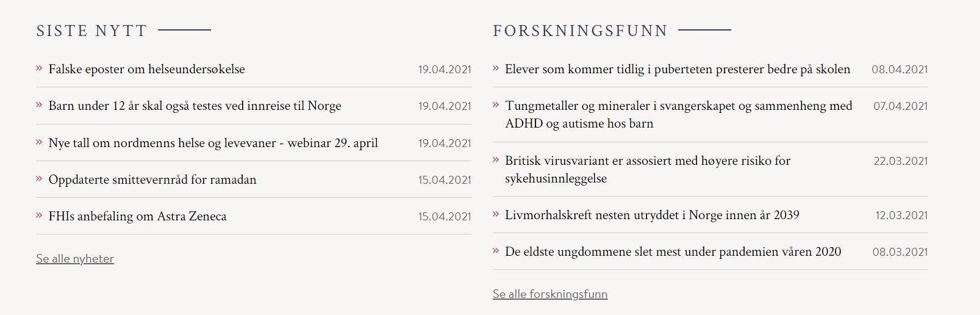Open Livmorhalskreft nesten utryddet article
The width and height of the screenshot is (980, 315).
point(651,215)
